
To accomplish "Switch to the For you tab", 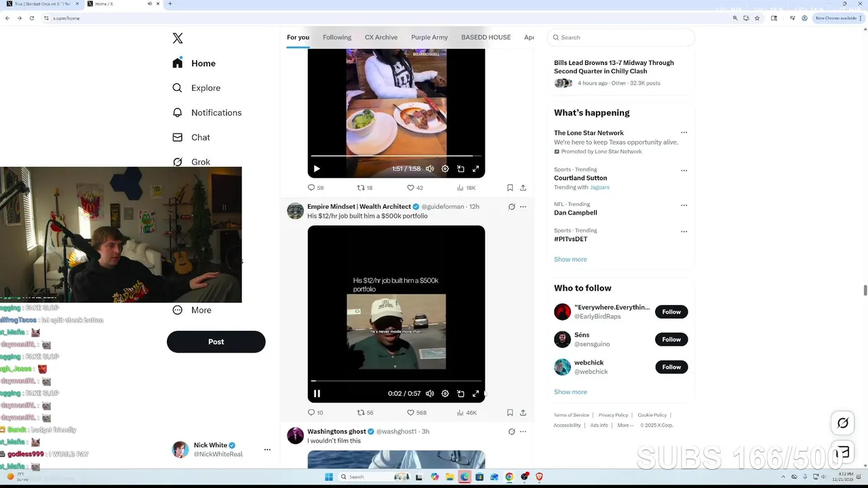I will [x=298, y=37].
